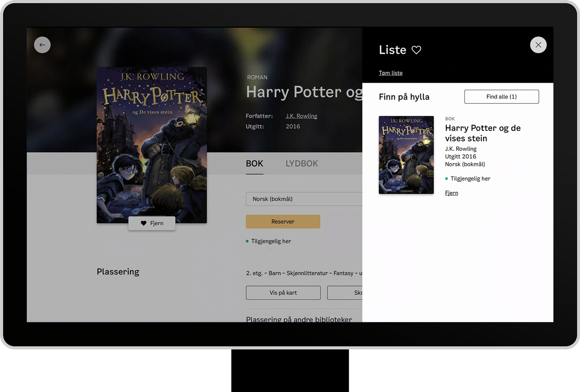Open the Norsk (bokmål) language dropdown
580x392 pixels.
(304, 199)
